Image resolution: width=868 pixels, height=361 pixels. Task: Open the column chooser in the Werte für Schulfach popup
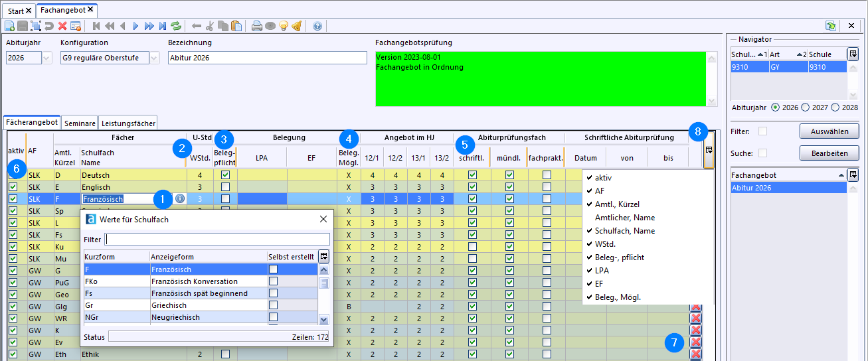click(x=323, y=256)
